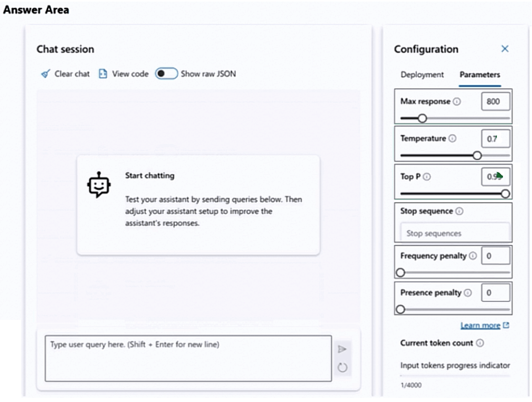Image resolution: width=532 pixels, height=402 pixels.
Task: Open the Learn more link
Action: point(480,325)
